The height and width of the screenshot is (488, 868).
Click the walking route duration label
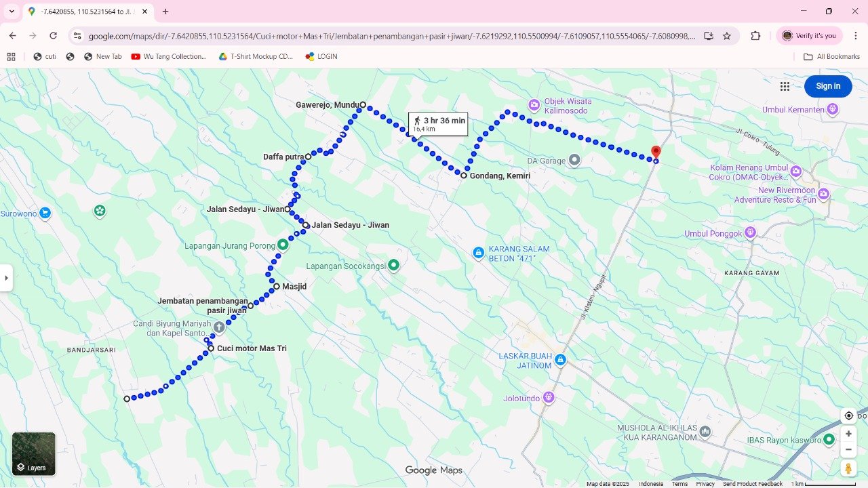click(x=438, y=124)
